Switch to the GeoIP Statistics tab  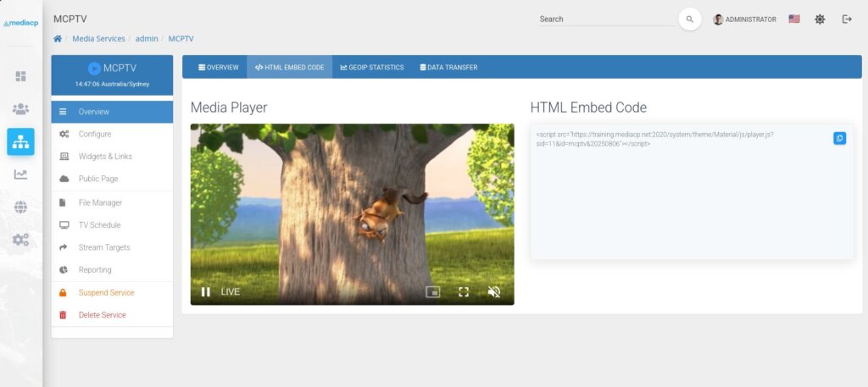372,68
